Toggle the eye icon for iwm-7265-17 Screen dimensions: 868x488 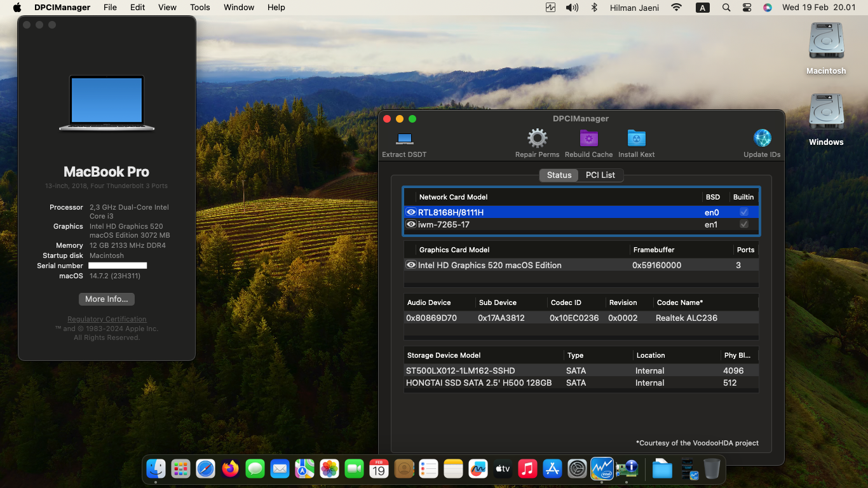[411, 224]
